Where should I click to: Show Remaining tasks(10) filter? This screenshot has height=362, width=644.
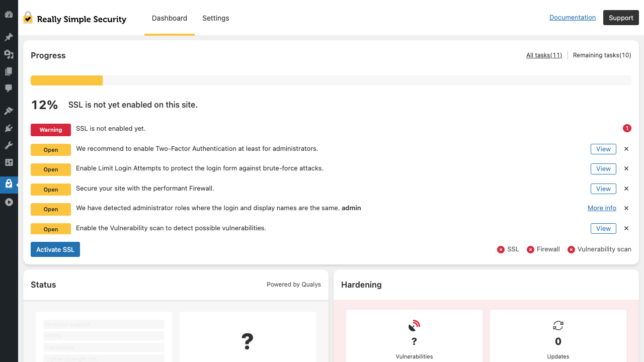[602, 55]
